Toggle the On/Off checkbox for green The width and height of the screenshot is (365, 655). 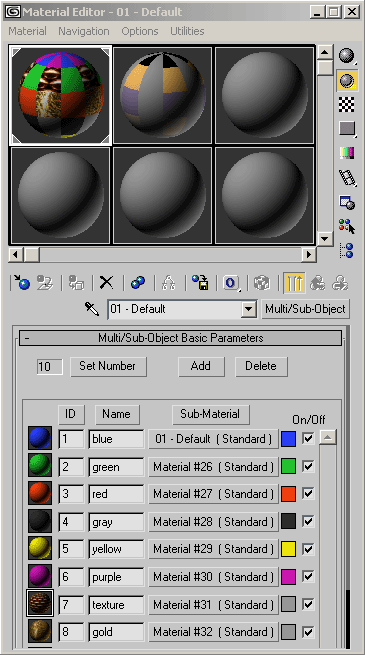(x=308, y=466)
